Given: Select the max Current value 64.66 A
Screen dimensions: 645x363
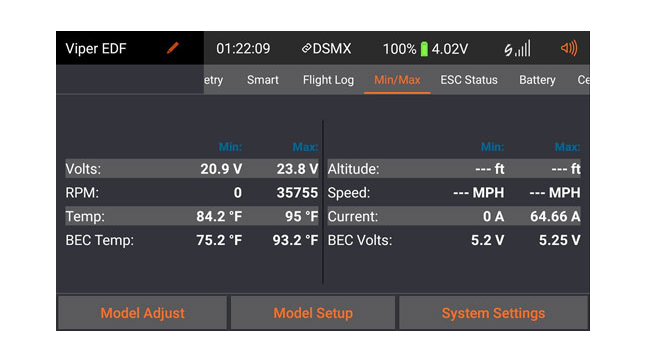Looking at the screenshot, I should 555,216.
